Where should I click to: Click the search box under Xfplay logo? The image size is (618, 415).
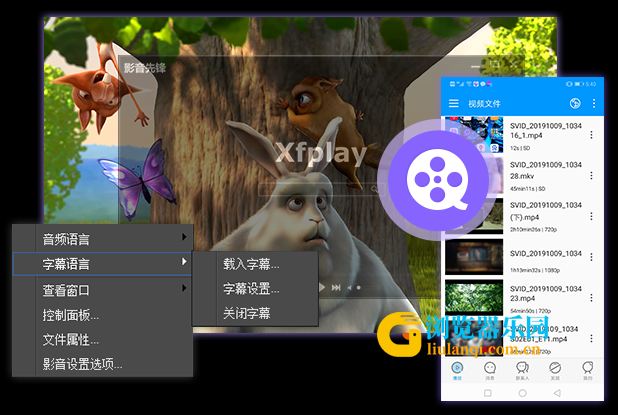(x=322, y=189)
